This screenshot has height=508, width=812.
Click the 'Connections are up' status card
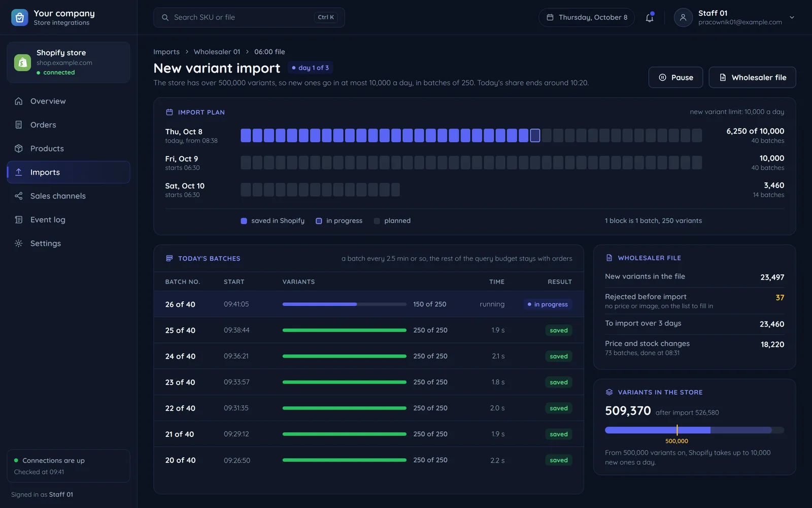(69, 466)
